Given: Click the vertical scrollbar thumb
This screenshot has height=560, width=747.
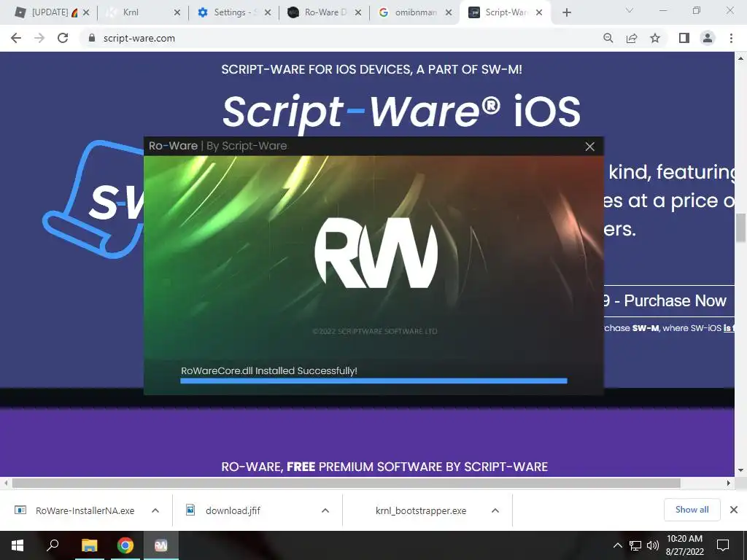Looking at the screenshot, I should point(741,228).
